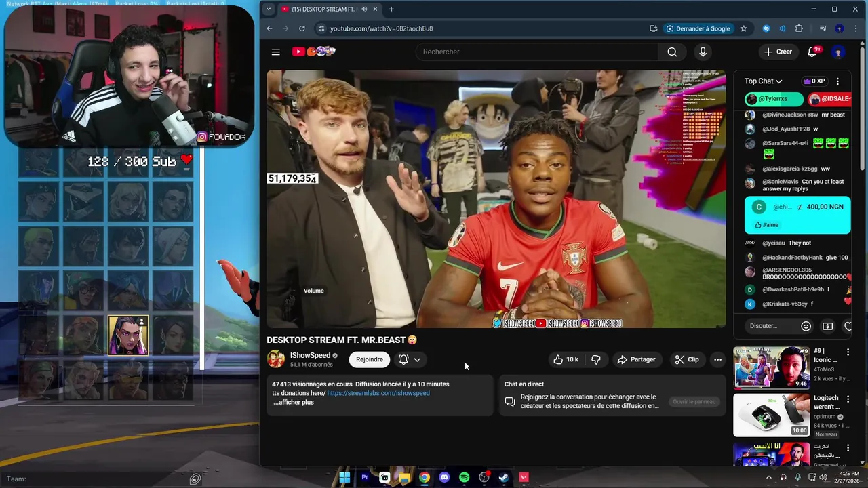Open the volume icon in system tray
Image resolution: width=868 pixels, height=488 pixels.
[x=824, y=478]
